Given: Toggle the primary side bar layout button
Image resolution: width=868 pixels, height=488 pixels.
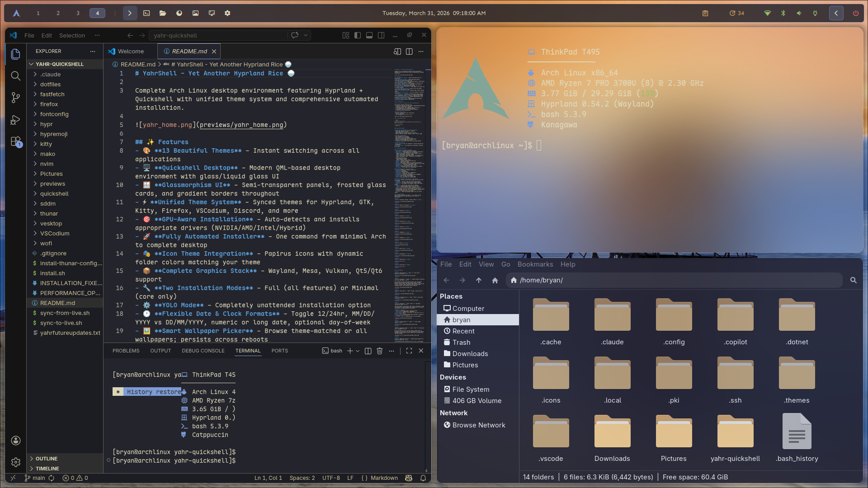Looking at the screenshot, I should pyautogui.click(x=358, y=35).
